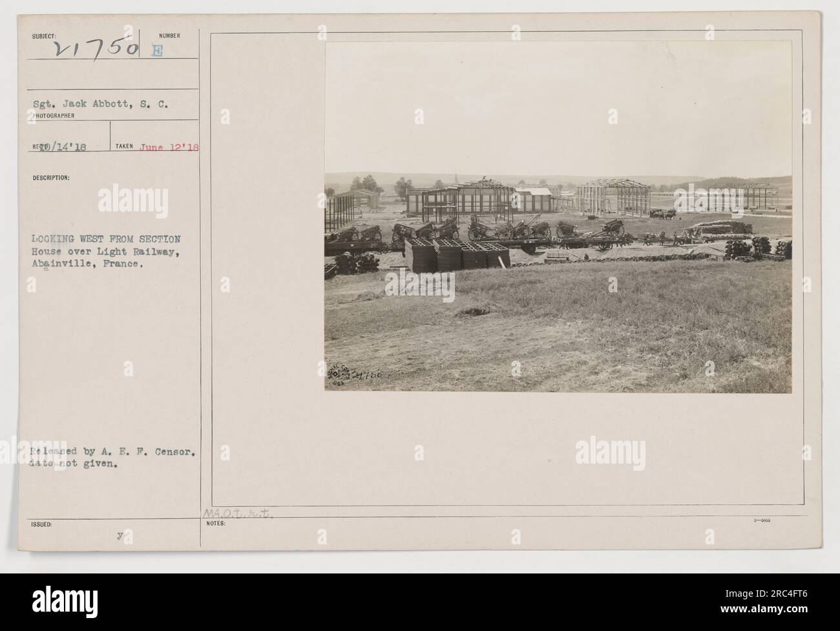Image resolution: width=840 pixels, height=631 pixels.
Task: Click the mounted photograph of the railway yard
Action: (558, 217)
